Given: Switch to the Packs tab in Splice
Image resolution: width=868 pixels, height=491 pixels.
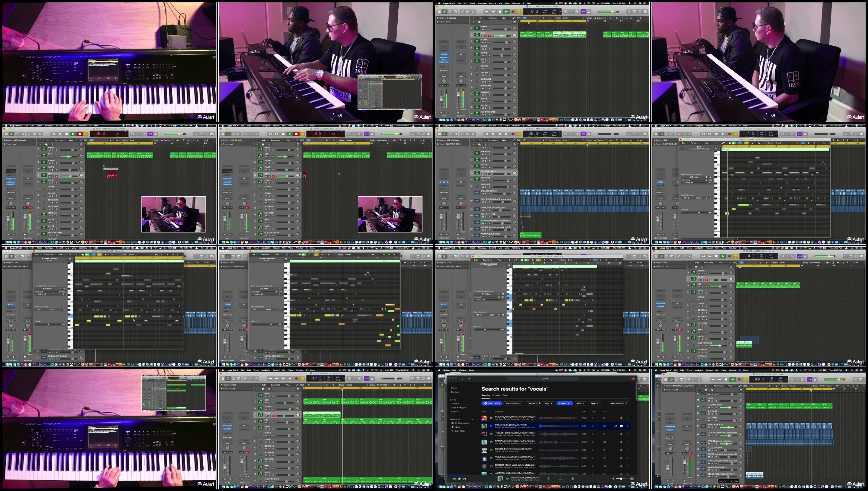Looking at the screenshot, I should pos(505,395).
